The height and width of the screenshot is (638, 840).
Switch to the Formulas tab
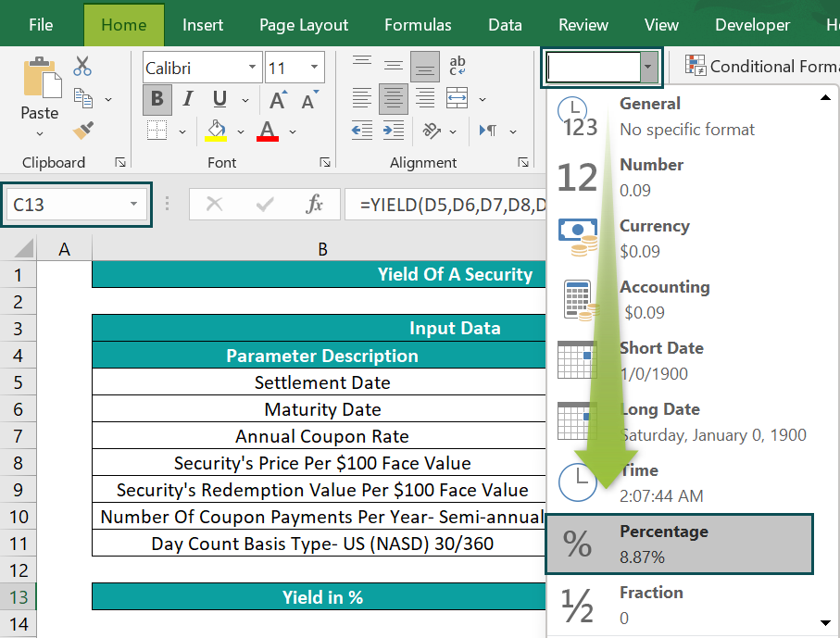(418, 25)
